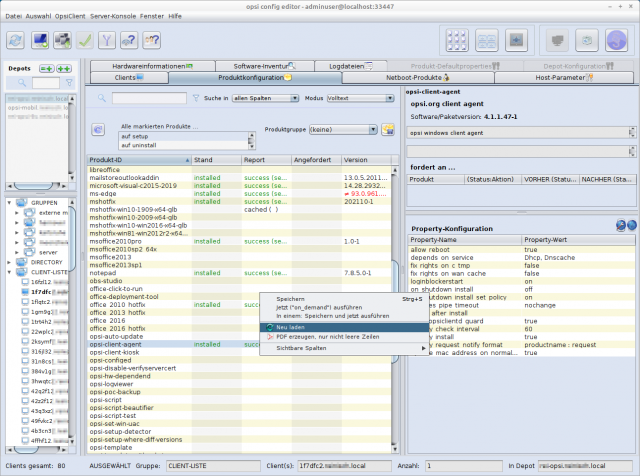Screen dimensions: 640x476
Task: Click the magnifier icon in Depots search
Action: point(22,83)
